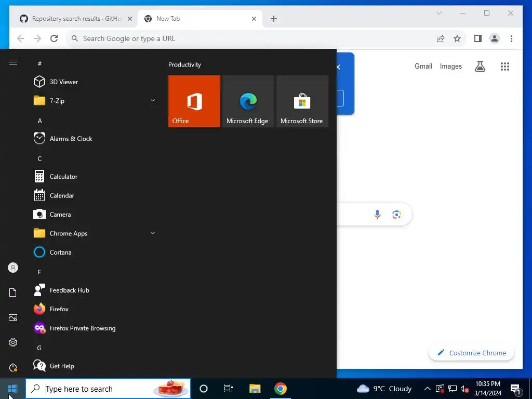Click the muted volume icon in tray
Viewport: 532px width, 399px height.
[464, 389]
